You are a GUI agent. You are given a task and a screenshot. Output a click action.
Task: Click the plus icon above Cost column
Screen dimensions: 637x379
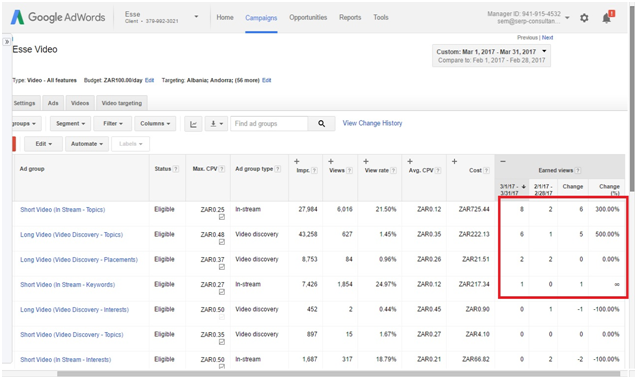[x=454, y=161]
